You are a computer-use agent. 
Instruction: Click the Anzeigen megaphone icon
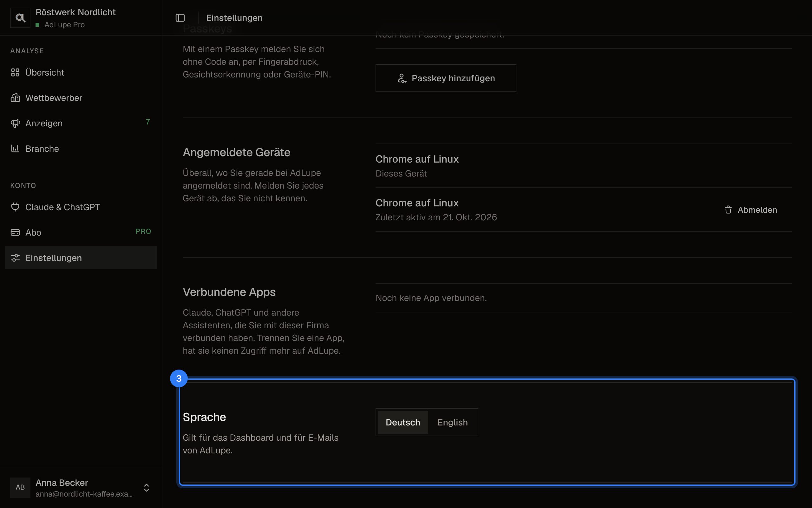tap(15, 123)
